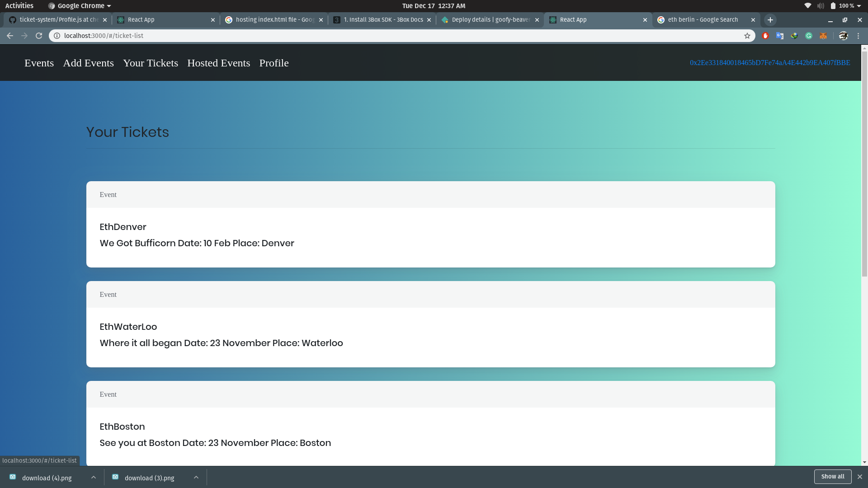Open the MetaMask fox extension
Image resolution: width=868 pixels, height=488 pixels.
(823, 36)
